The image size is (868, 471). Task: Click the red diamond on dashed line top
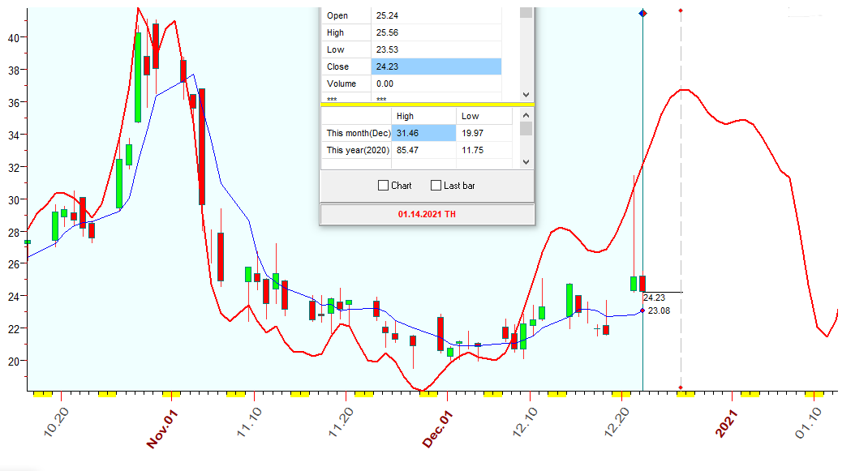pos(681,11)
